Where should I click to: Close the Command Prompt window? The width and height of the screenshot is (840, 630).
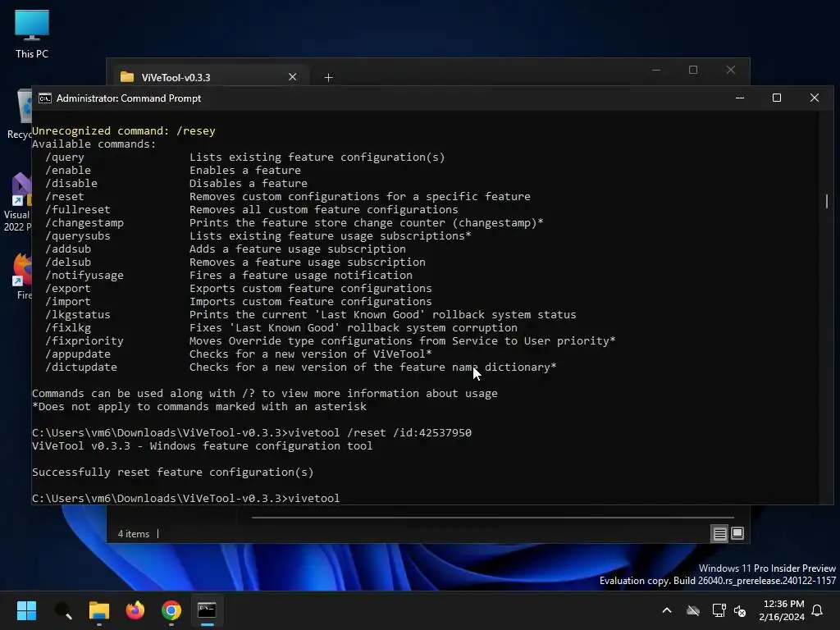coord(815,98)
